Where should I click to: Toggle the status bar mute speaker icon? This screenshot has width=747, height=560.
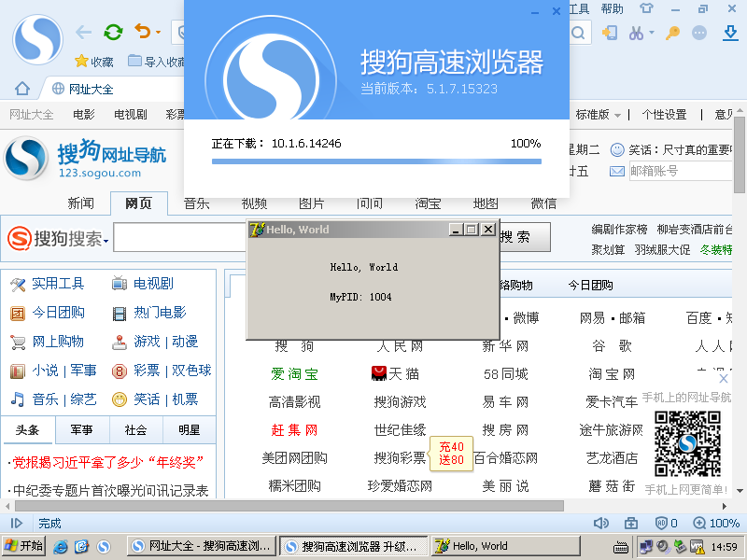(x=601, y=524)
